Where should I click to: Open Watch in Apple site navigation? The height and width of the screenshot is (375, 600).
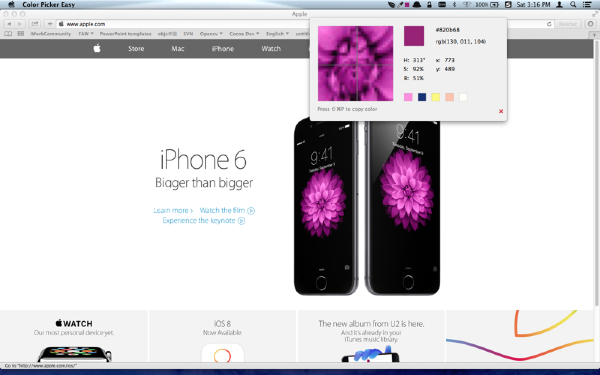pos(271,49)
